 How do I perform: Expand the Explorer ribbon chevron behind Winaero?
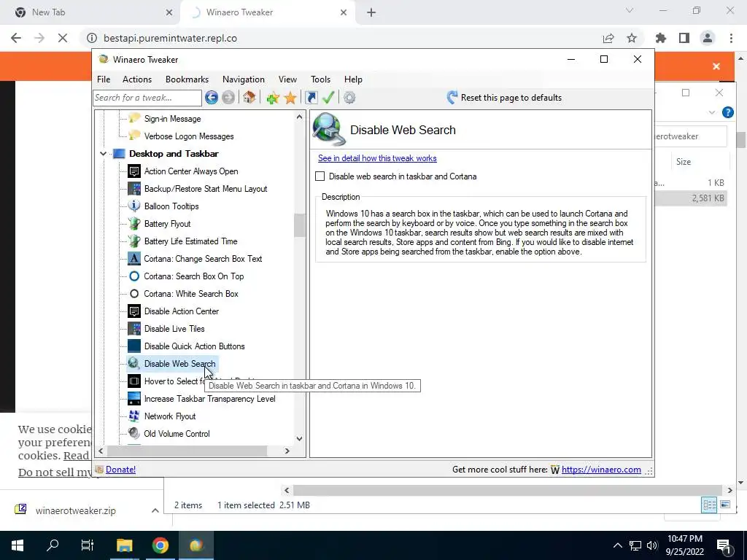[x=712, y=112]
